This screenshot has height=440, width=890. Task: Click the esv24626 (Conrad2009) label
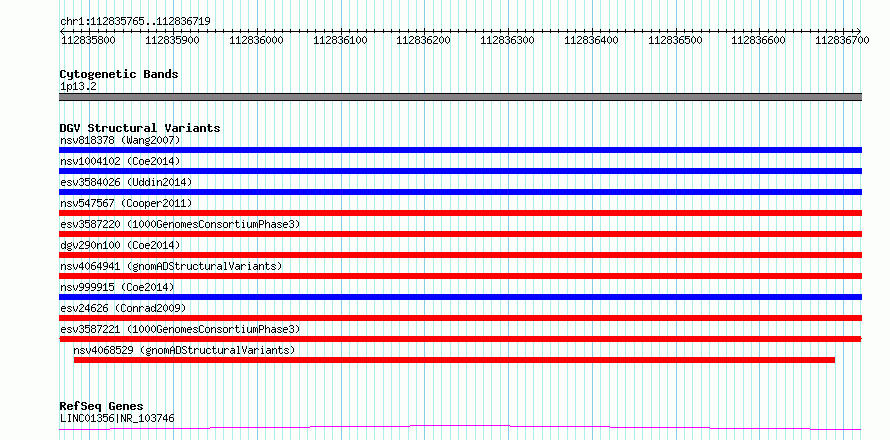pyautogui.click(x=123, y=308)
